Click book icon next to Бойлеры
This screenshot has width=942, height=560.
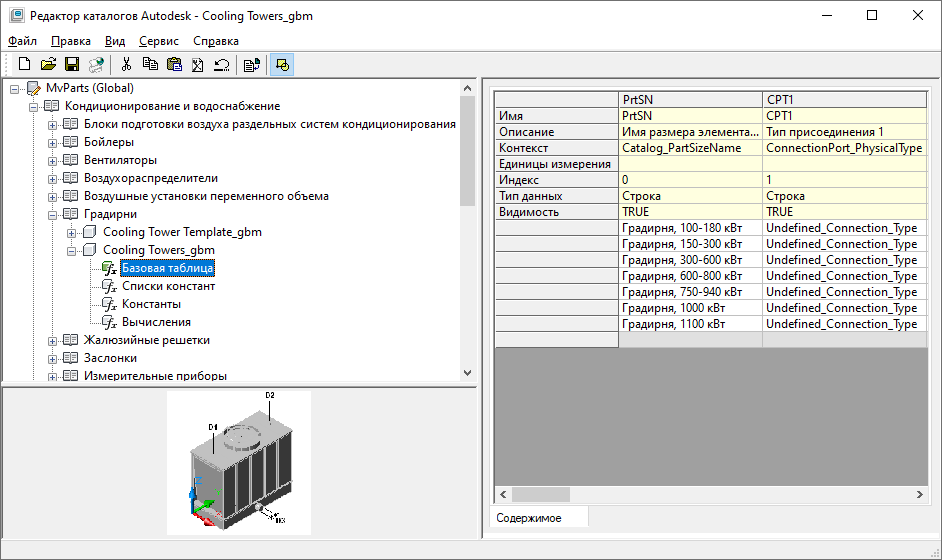[x=70, y=142]
